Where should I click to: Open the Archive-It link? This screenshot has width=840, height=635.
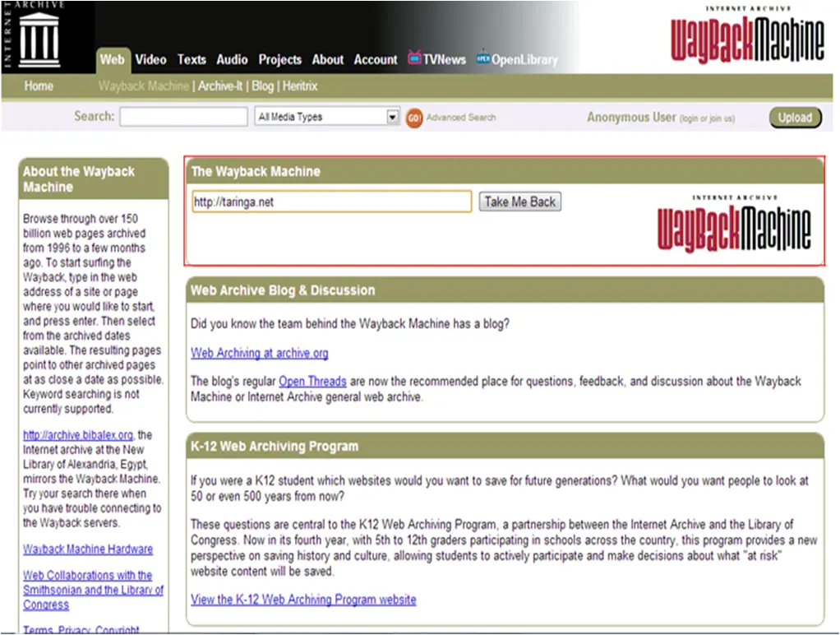tap(220, 86)
